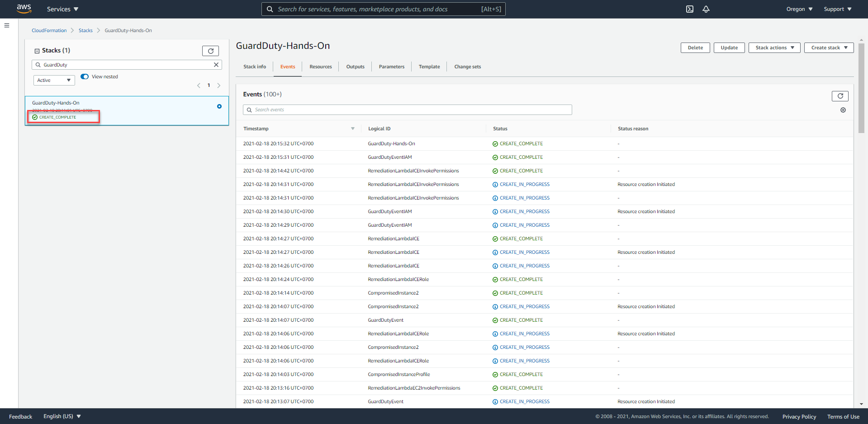Click the CompromisedInstanceProfile logical ID

coord(399,374)
